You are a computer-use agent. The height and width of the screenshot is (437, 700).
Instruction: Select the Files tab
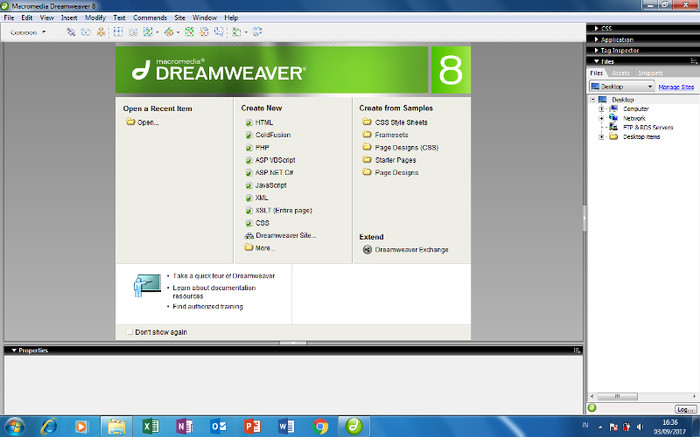click(596, 73)
